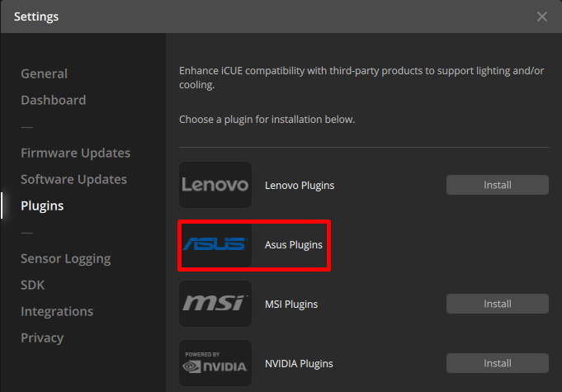Viewport: 562px width, 392px height.
Task: Select the Plugins sidebar item
Action: 42,205
